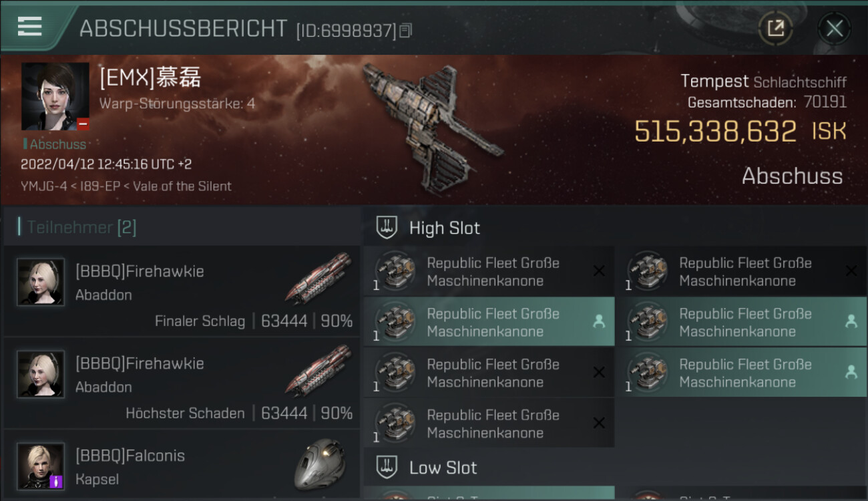Copy the kill report ID

tap(406, 30)
